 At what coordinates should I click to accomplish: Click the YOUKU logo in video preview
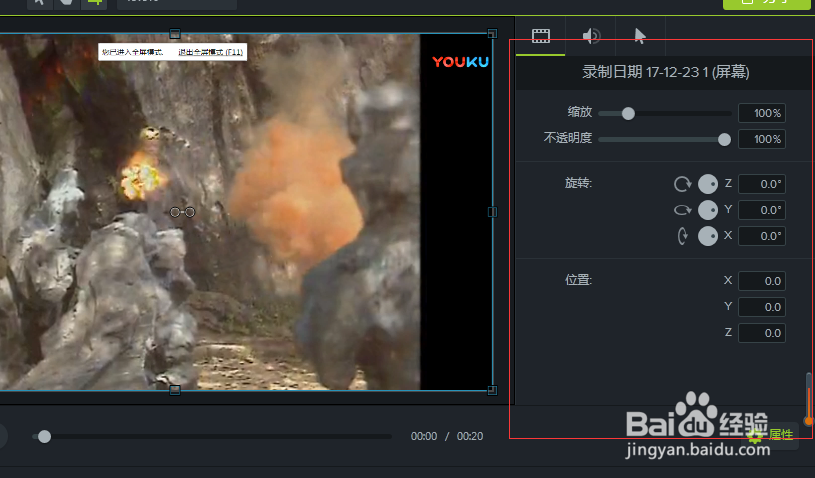click(x=461, y=62)
